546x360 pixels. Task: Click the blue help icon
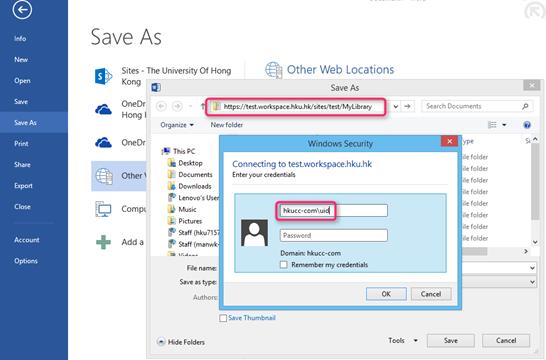[527, 125]
